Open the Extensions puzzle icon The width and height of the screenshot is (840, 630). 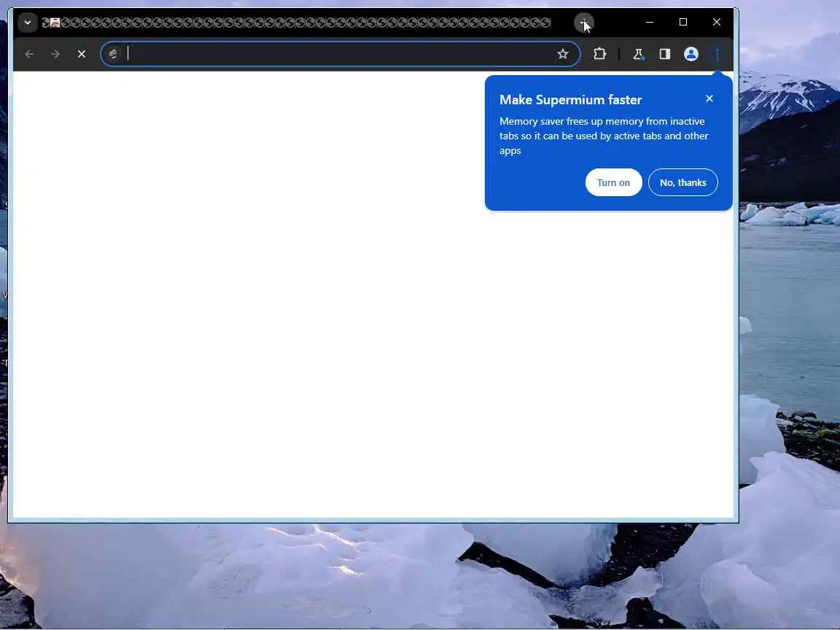599,53
